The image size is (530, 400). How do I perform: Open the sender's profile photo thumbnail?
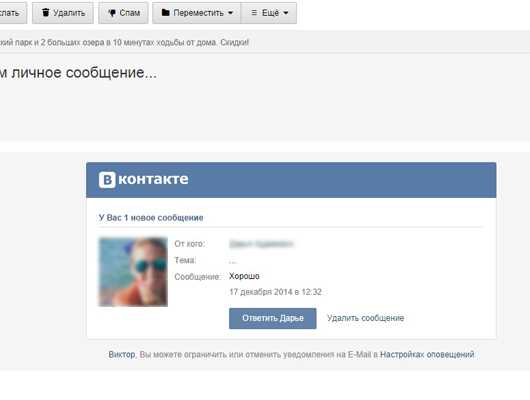pyautogui.click(x=133, y=272)
